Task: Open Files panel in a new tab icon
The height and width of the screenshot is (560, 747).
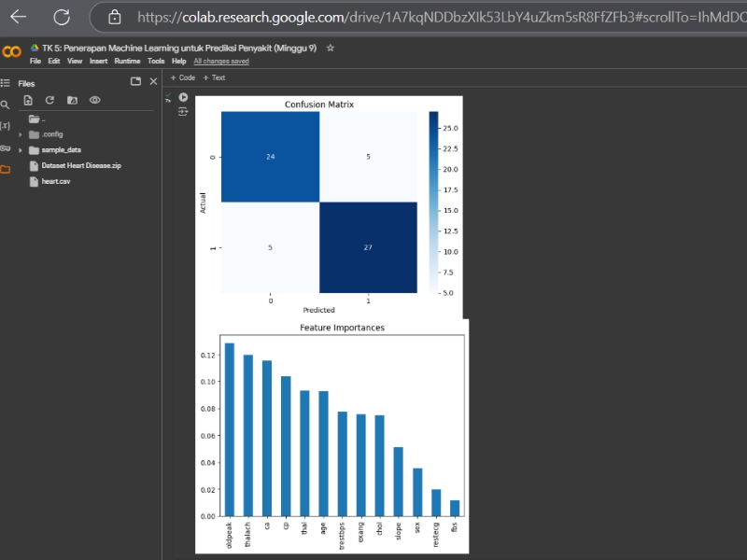Action: click(x=135, y=81)
